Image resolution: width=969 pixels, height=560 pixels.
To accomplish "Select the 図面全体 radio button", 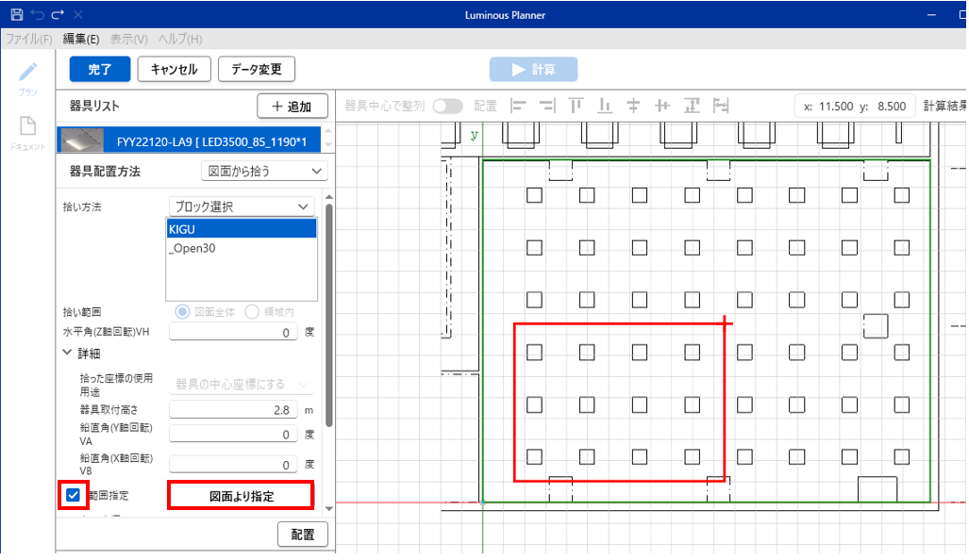I will tap(183, 312).
